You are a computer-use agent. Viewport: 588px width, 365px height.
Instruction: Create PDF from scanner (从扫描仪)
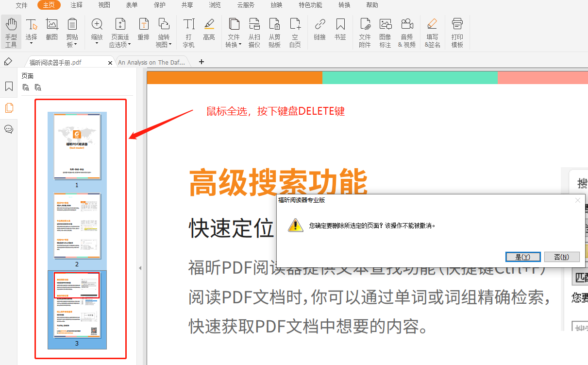tap(254, 32)
